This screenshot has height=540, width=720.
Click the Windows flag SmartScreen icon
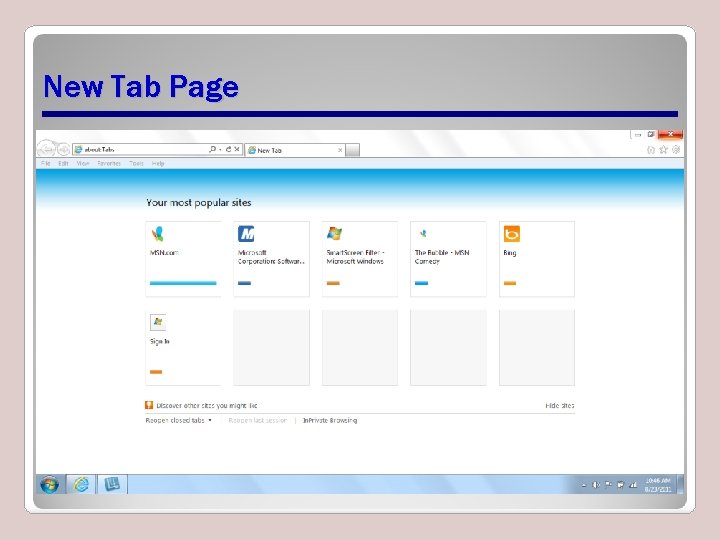click(334, 233)
